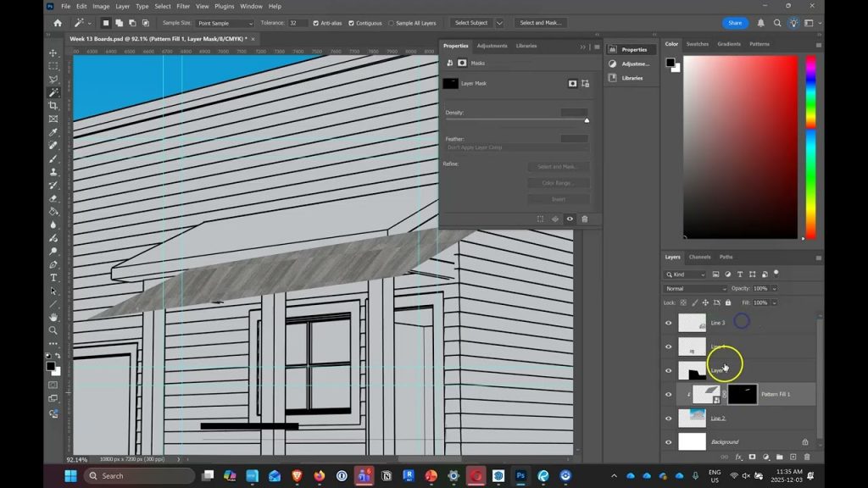Create a new layer with plus icon
868x488 pixels.
(x=793, y=457)
